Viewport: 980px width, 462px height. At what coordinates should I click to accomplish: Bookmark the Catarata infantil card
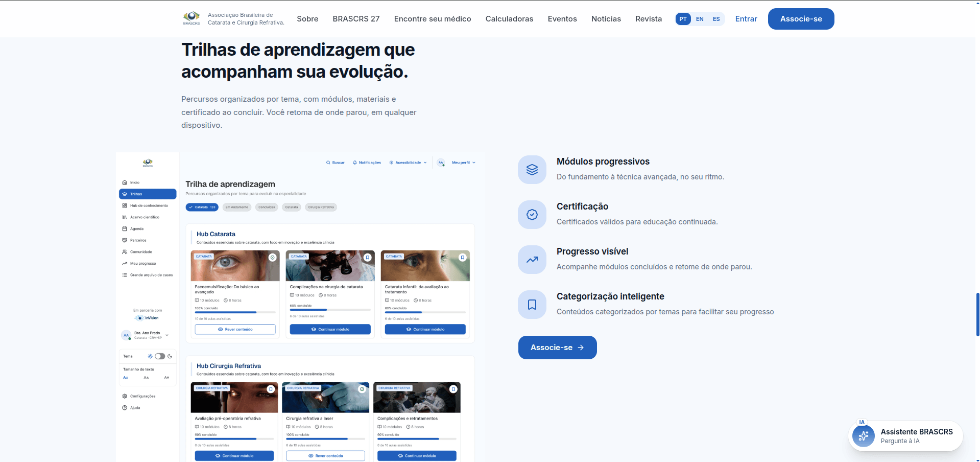coord(462,258)
